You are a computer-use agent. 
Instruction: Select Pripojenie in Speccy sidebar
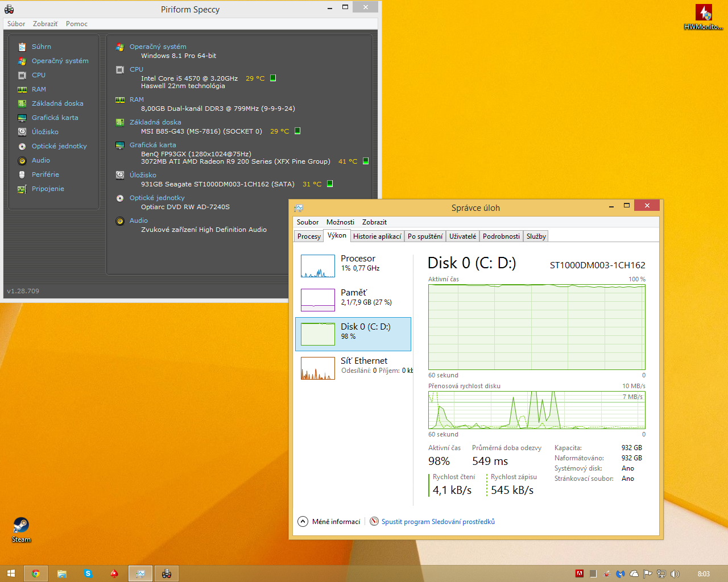pyautogui.click(x=48, y=189)
